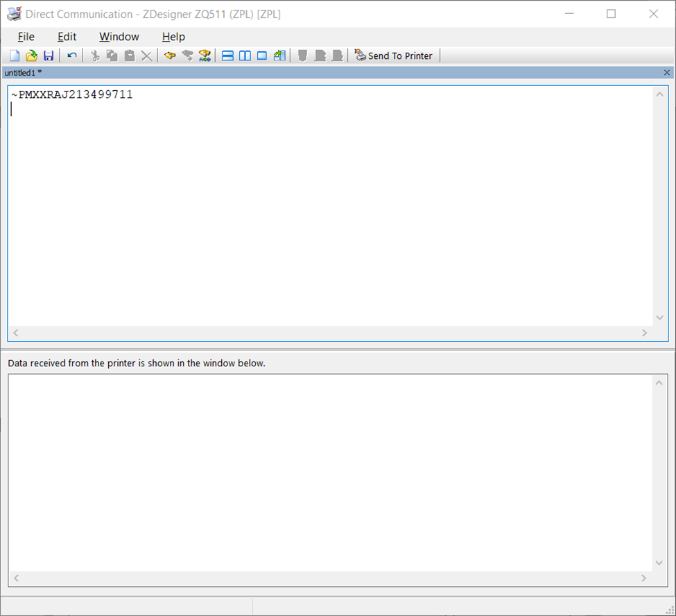This screenshot has width=676, height=616.
Task: Click the Delete X toolbar icon
Action: click(147, 55)
